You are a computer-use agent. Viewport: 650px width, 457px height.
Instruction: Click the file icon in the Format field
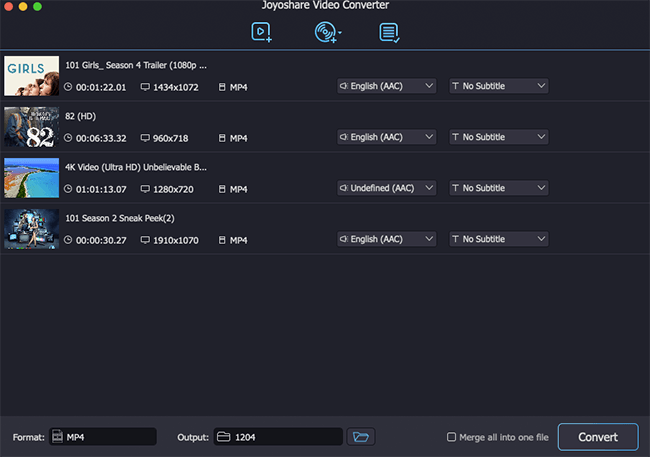[x=58, y=436]
